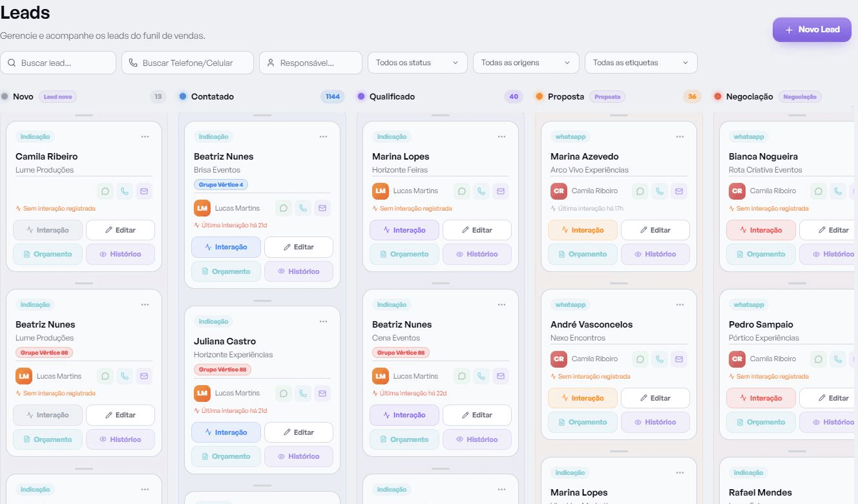Click Rafael Mendes lead name
This screenshot has height=504, width=858.
(x=760, y=492)
